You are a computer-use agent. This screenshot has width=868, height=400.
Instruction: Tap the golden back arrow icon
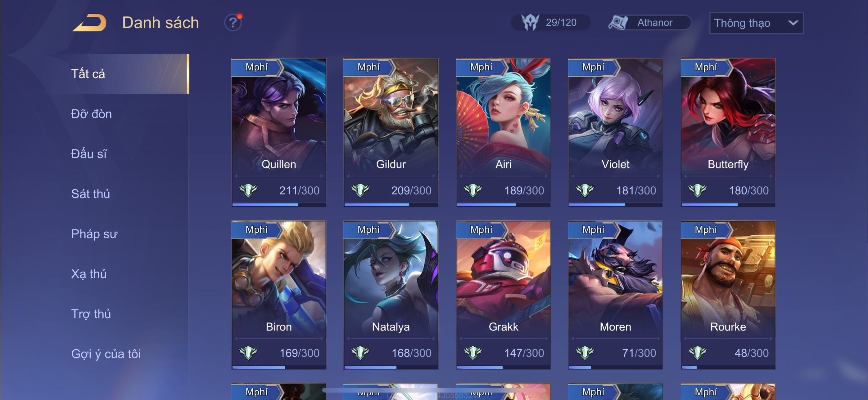pos(89,23)
